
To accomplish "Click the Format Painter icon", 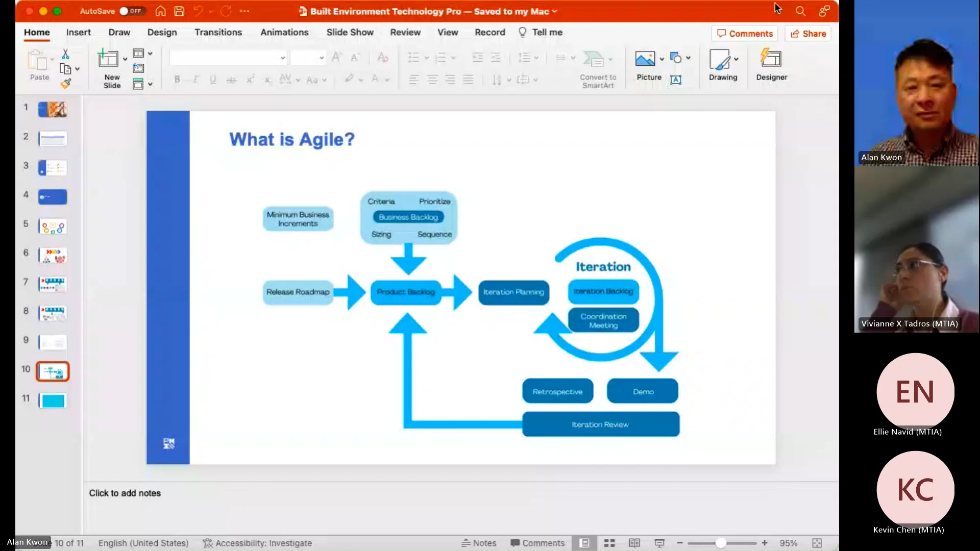I will (x=66, y=83).
